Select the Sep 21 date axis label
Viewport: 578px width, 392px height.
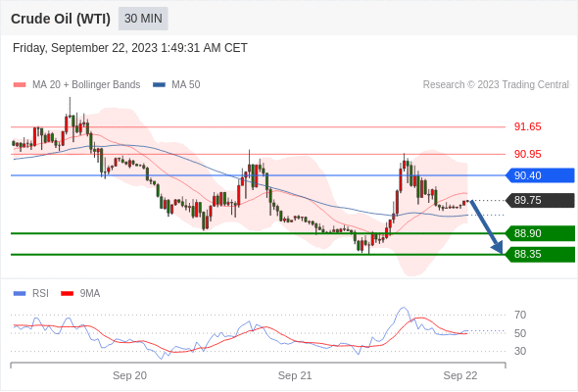295,375
